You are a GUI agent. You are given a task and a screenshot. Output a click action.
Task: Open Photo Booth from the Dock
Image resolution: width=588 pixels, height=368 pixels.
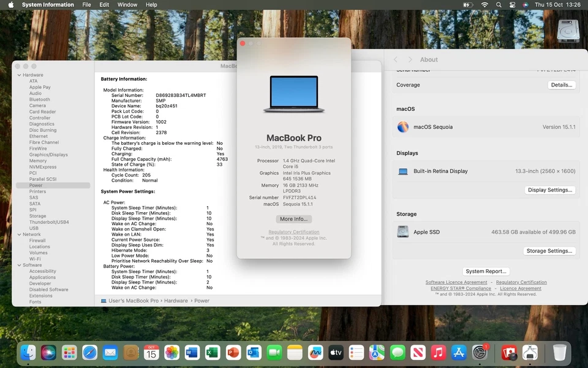pos(509,353)
